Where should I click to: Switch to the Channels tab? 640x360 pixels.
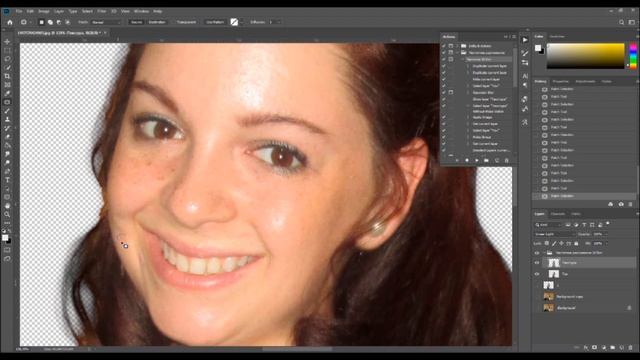coord(558,214)
